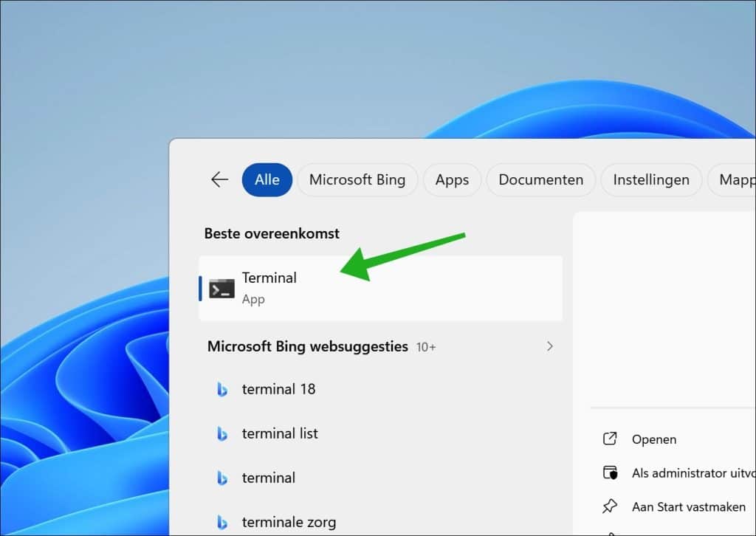The image size is (756, 536).
Task: Open the Terminal app result
Action: pyautogui.click(x=380, y=288)
